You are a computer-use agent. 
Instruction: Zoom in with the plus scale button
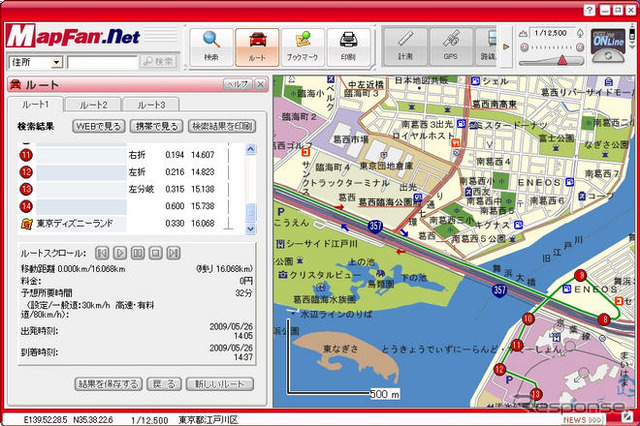[580, 48]
